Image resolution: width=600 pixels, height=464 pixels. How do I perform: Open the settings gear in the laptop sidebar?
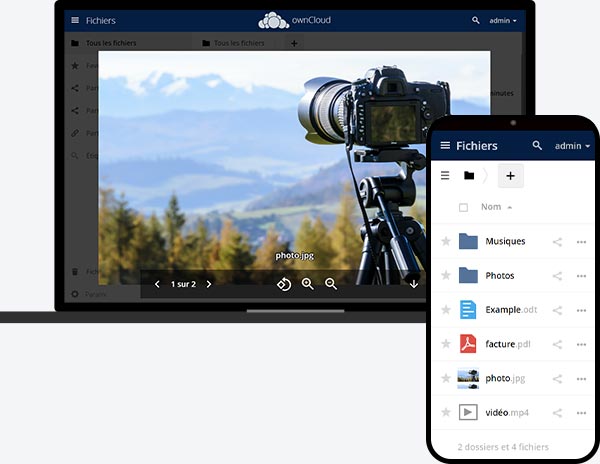point(75,294)
